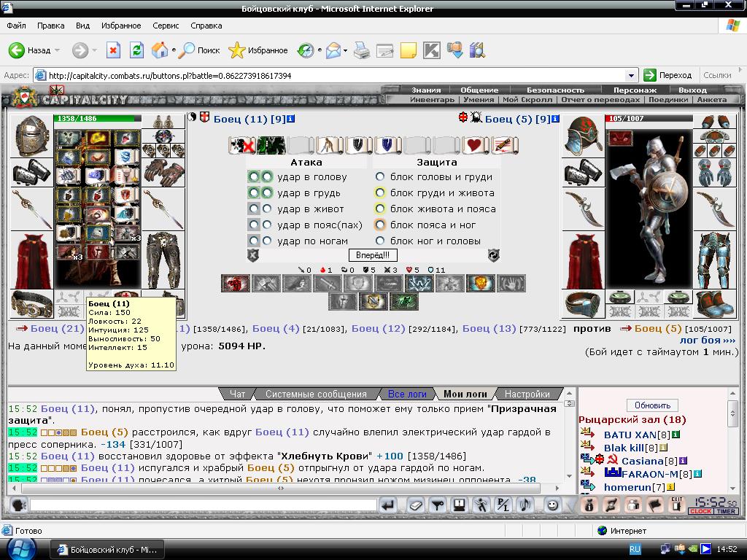
Task: Switch to the Системные сообщения tab
Action: [x=316, y=394]
